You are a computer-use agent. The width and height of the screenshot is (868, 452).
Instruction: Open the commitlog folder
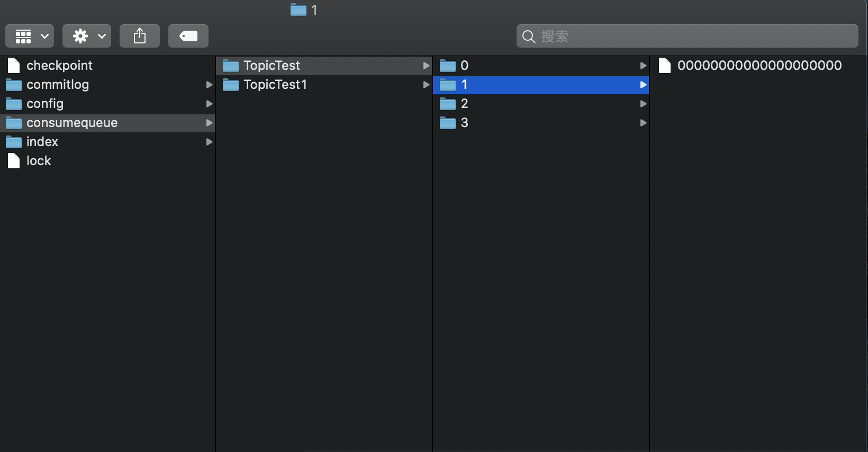pos(57,85)
